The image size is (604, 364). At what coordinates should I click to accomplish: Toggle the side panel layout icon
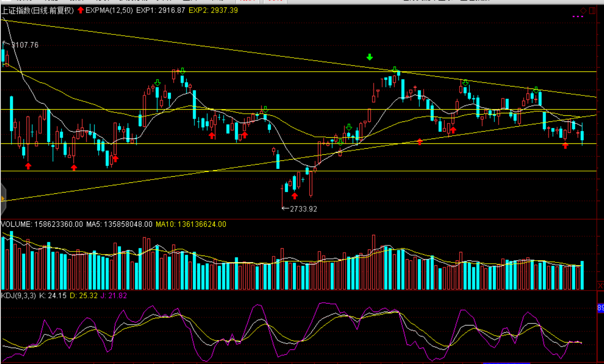592,11
